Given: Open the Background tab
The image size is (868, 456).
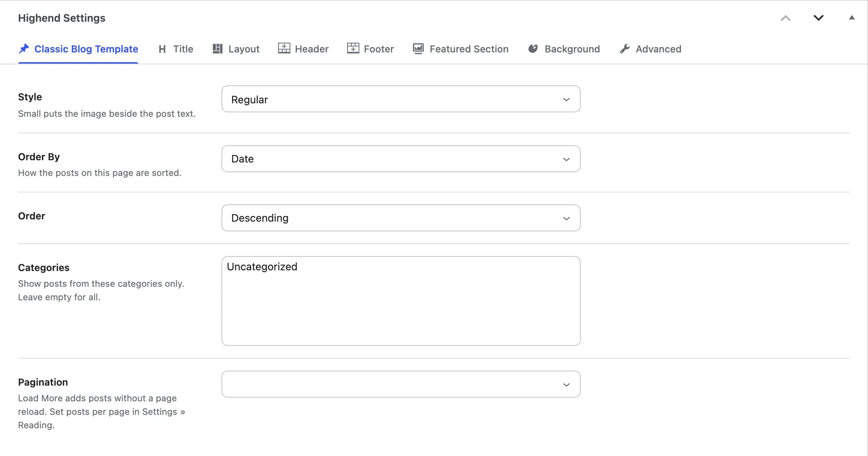Looking at the screenshot, I should pos(564,49).
